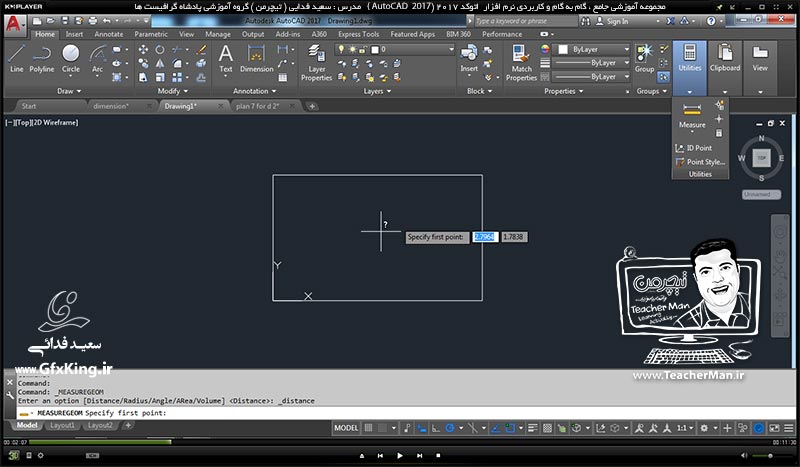Expand the Layers panel

click(378, 91)
